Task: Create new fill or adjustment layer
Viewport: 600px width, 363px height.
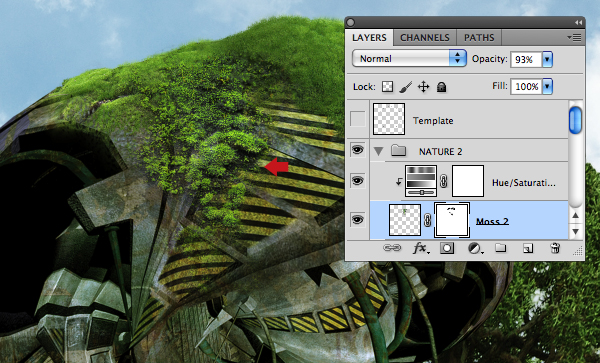Action: [x=475, y=249]
